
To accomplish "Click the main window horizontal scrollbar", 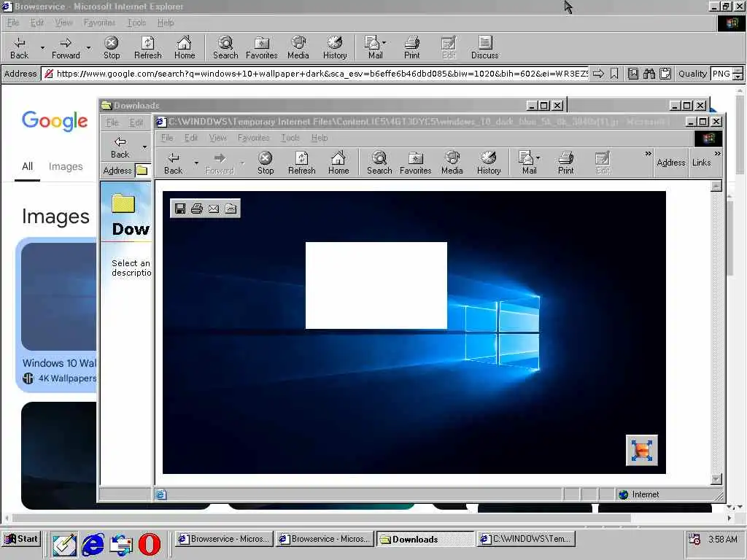I will [x=322, y=518].
